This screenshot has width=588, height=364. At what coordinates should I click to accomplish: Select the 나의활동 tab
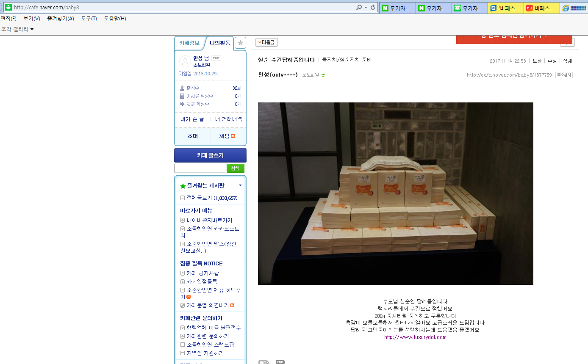tap(219, 43)
